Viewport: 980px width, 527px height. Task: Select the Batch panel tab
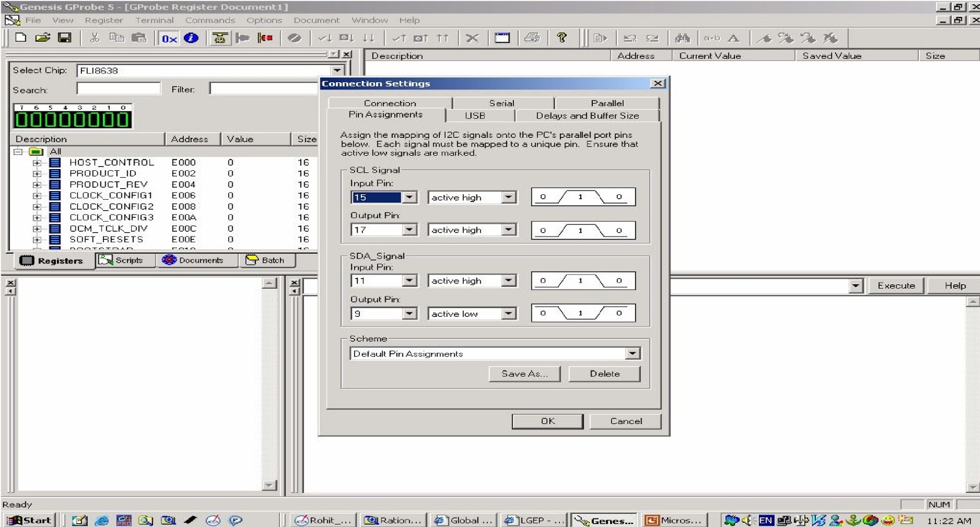[266, 260]
